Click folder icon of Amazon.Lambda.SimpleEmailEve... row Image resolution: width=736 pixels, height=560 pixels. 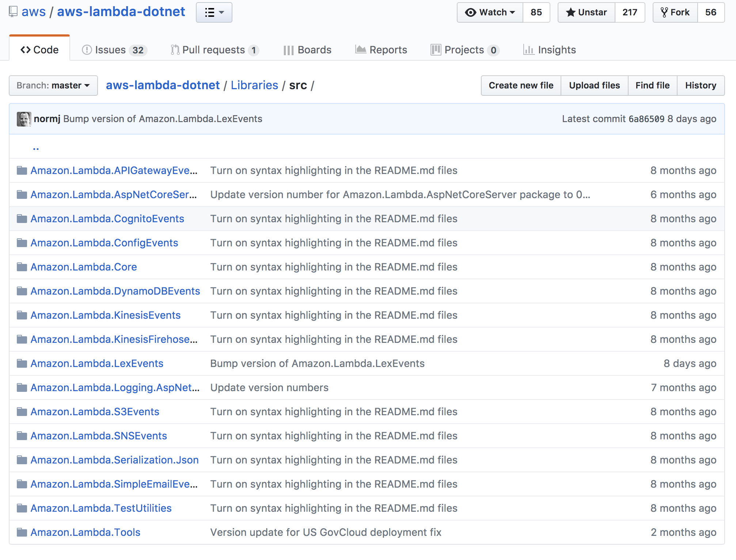pyautogui.click(x=22, y=484)
